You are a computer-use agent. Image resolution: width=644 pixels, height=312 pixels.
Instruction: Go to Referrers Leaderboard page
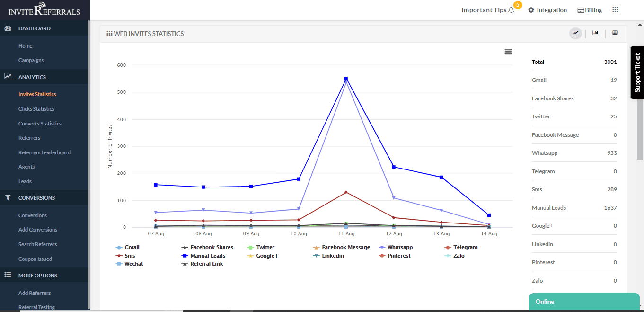click(x=44, y=152)
